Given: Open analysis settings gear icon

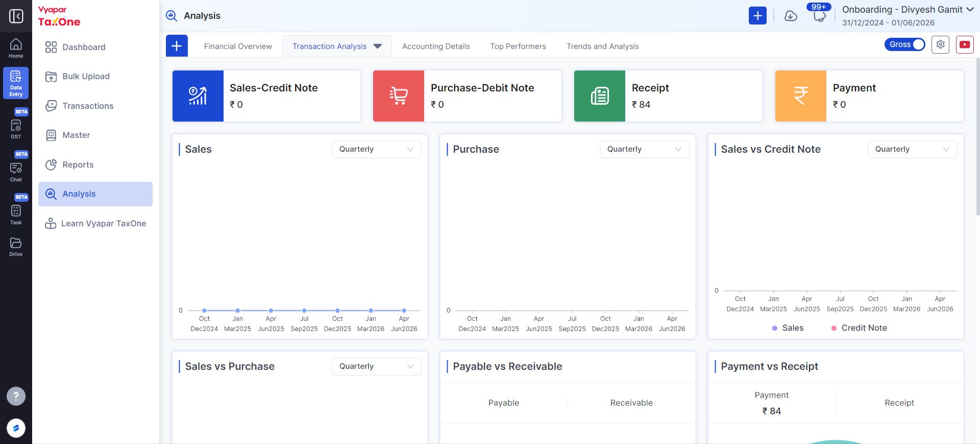Looking at the screenshot, I should (940, 44).
